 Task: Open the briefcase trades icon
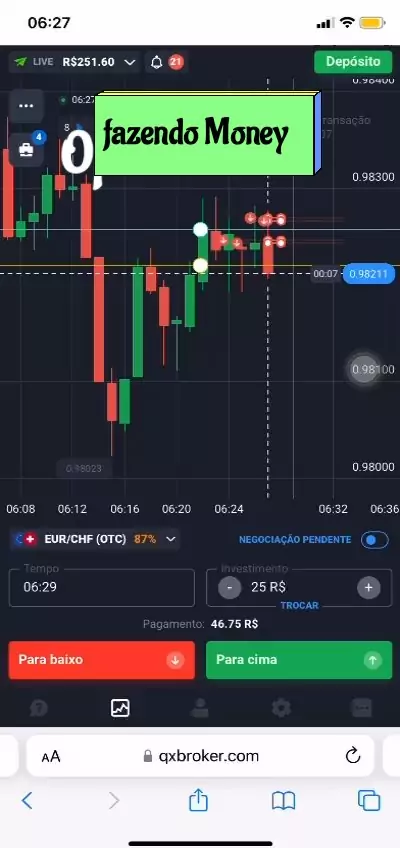26,149
